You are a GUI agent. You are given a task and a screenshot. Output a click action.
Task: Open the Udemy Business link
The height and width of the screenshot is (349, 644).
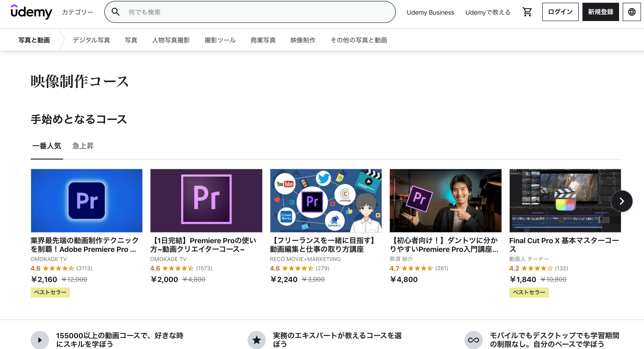tap(430, 12)
